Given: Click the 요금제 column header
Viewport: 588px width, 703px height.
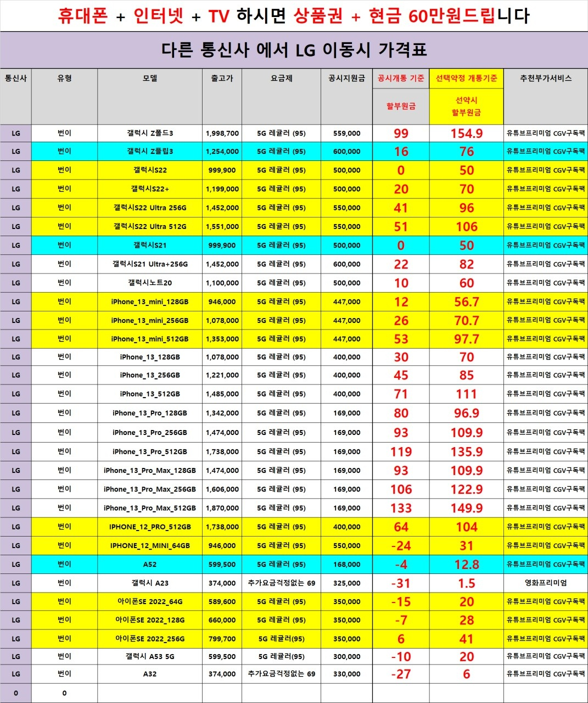Looking at the screenshot, I should point(281,79).
